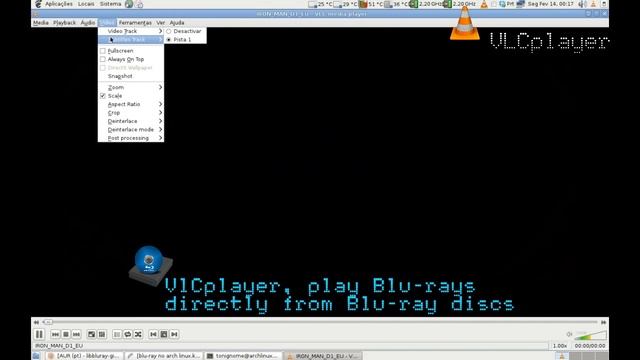Select the Desactivar subtitle option
640x360 pixels.
(x=186, y=31)
